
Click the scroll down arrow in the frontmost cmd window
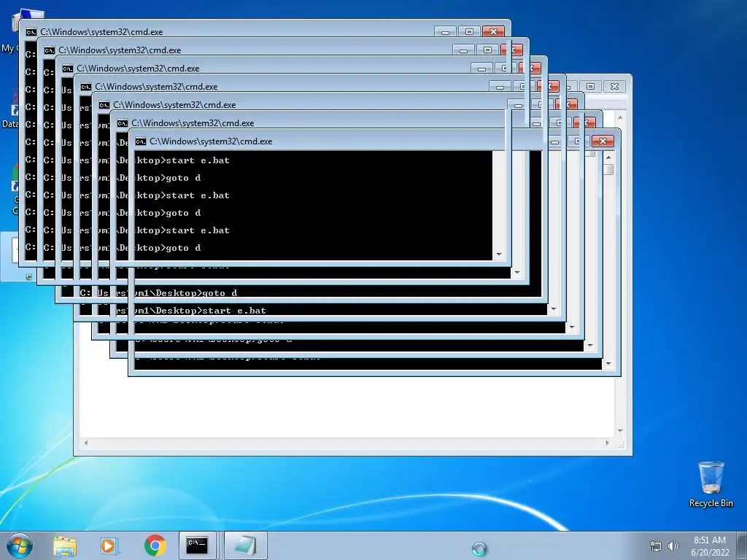pyautogui.click(x=608, y=364)
